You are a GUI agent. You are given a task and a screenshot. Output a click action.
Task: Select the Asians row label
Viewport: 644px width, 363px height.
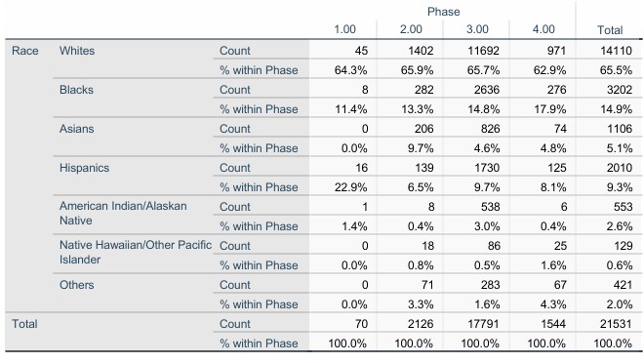[x=77, y=129]
